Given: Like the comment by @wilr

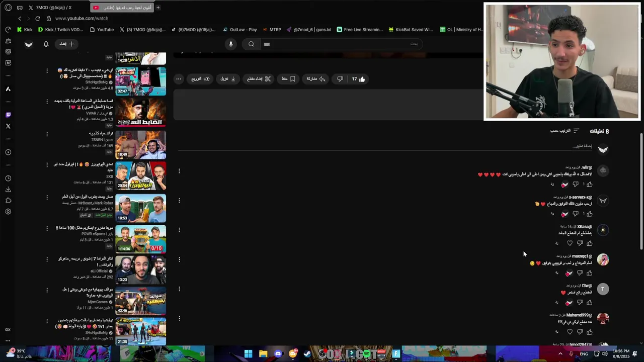Looking at the screenshot, I should [589, 185].
